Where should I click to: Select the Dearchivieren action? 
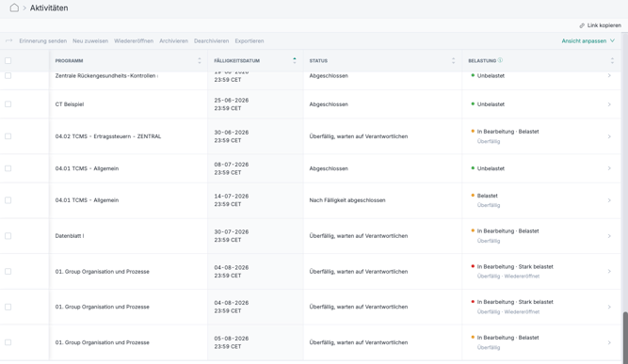tap(212, 40)
